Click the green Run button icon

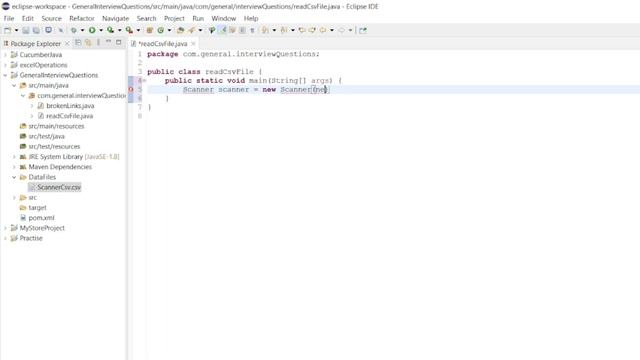click(x=92, y=30)
